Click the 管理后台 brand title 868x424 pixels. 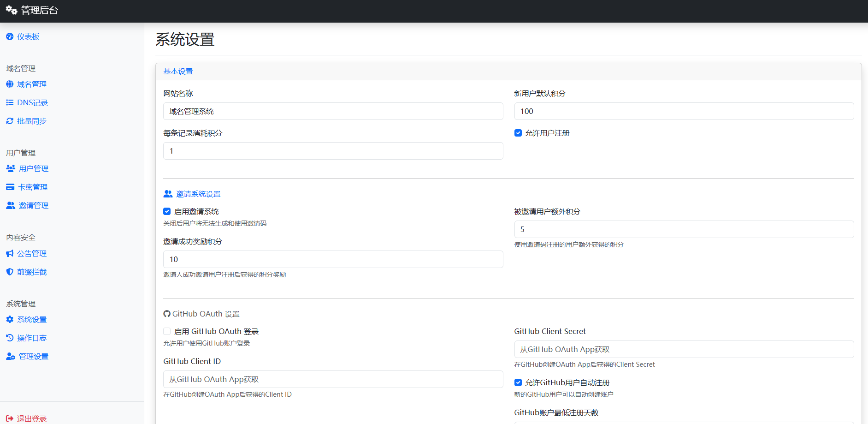[x=39, y=11]
